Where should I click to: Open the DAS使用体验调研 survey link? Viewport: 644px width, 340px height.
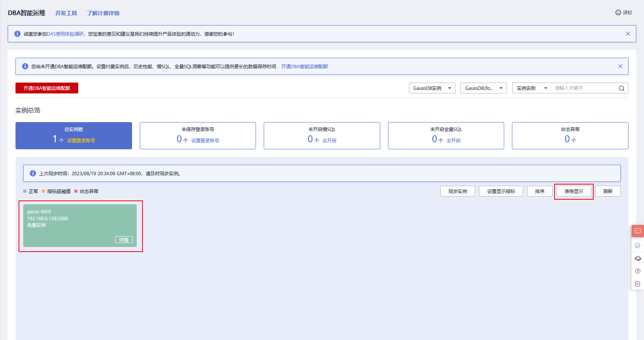(65, 34)
